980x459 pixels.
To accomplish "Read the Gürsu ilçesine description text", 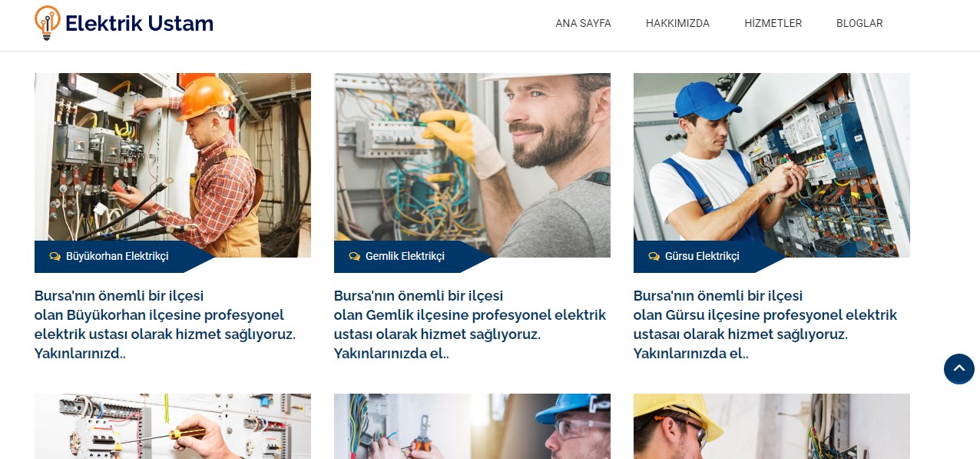I will click(x=765, y=324).
